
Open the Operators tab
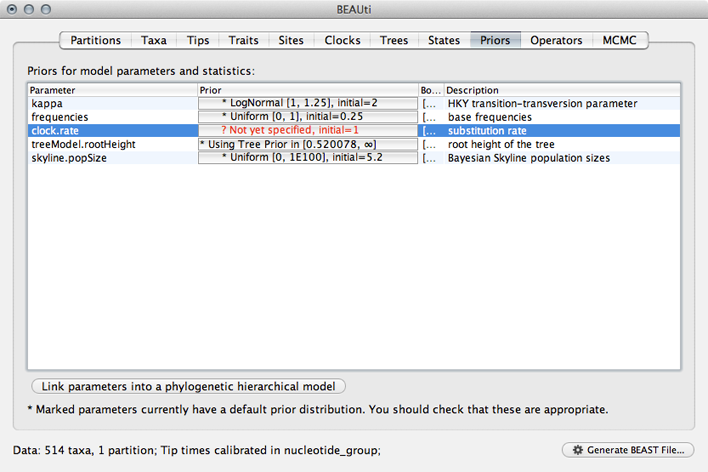pos(556,40)
